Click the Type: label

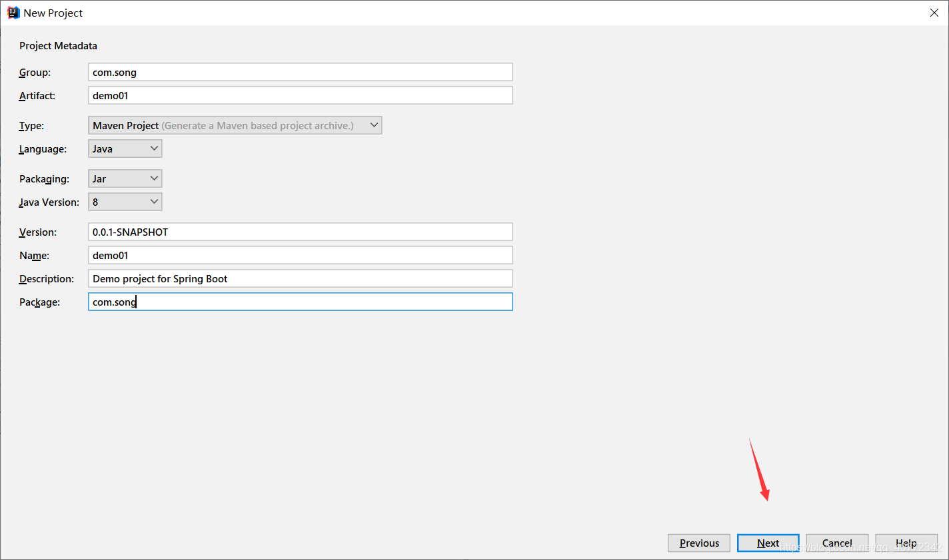[x=32, y=126]
